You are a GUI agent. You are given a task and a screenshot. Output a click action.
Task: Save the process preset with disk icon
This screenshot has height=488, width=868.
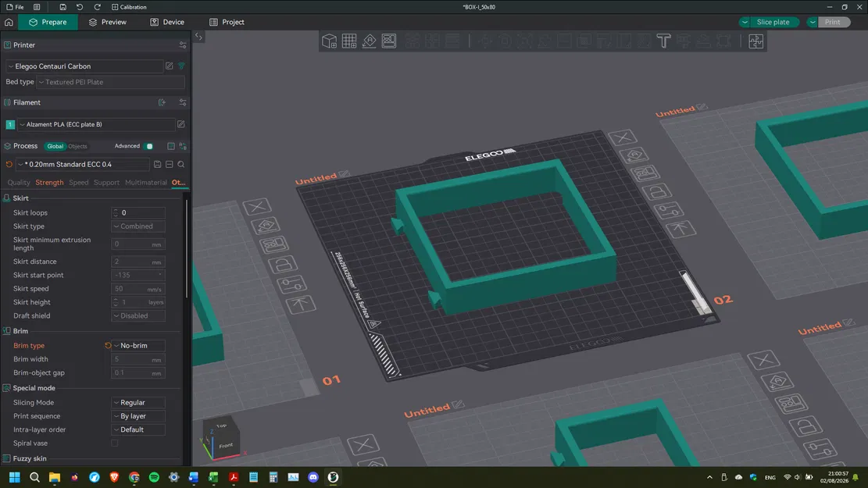158,164
